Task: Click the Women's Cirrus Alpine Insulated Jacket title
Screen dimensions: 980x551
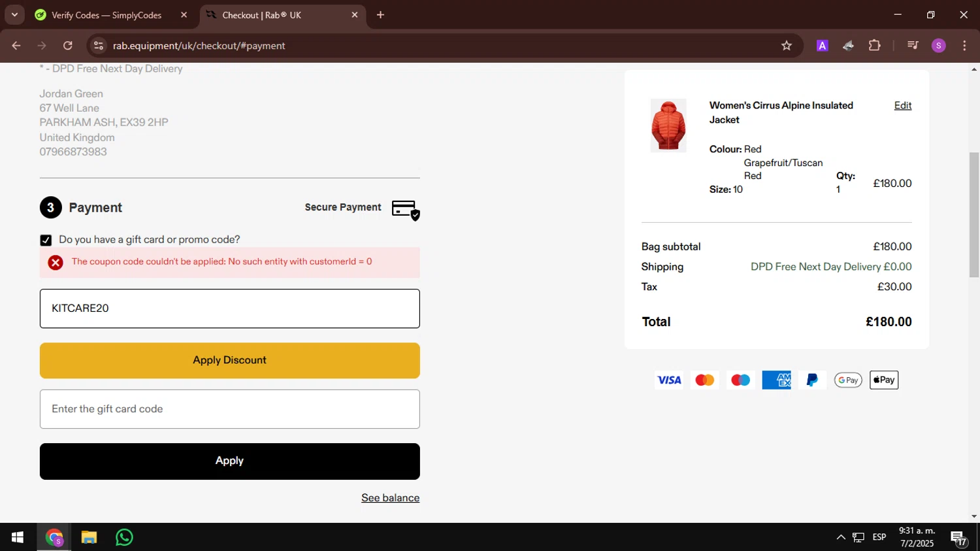Action: [x=781, y=112]
